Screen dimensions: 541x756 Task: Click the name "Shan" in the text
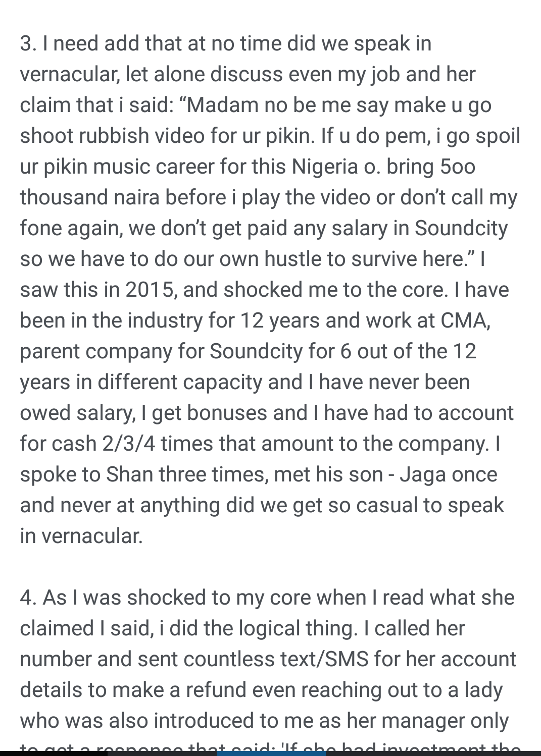tap(129, 475)
